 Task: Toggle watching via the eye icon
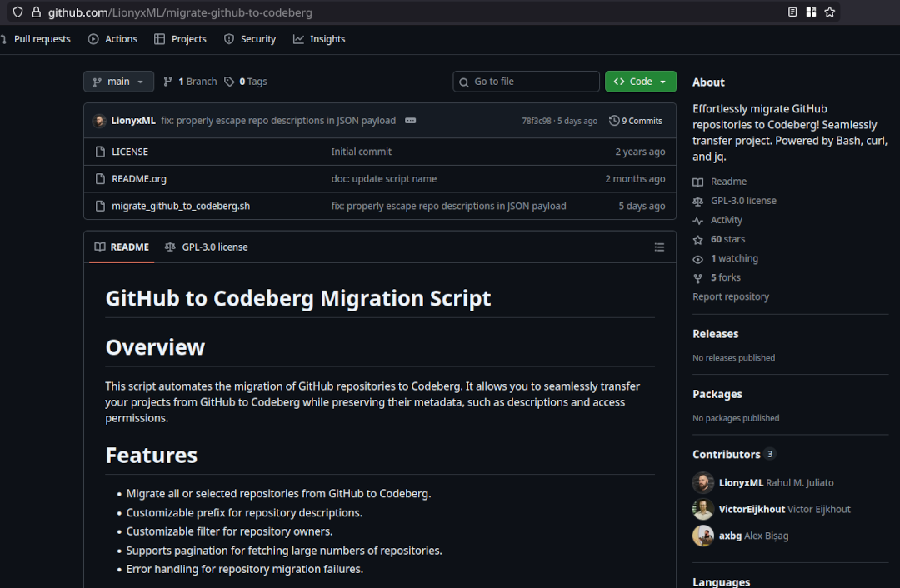click(x=697, y=258)
